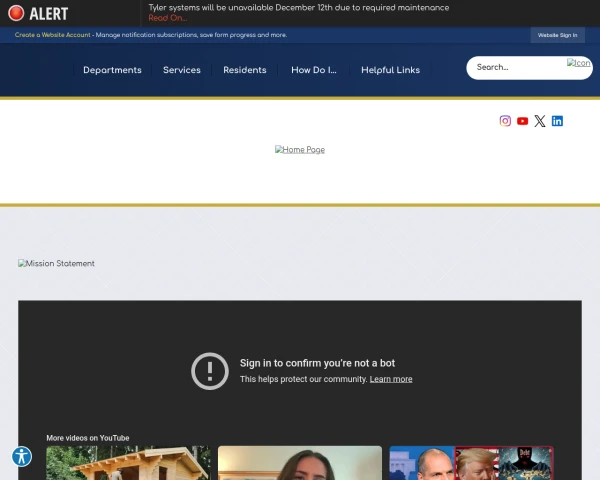Click 'Sign in to confirm you're not a bot'
Viewport: 600px width, 480px height.
pyautogui.click(x=317, y=363)
